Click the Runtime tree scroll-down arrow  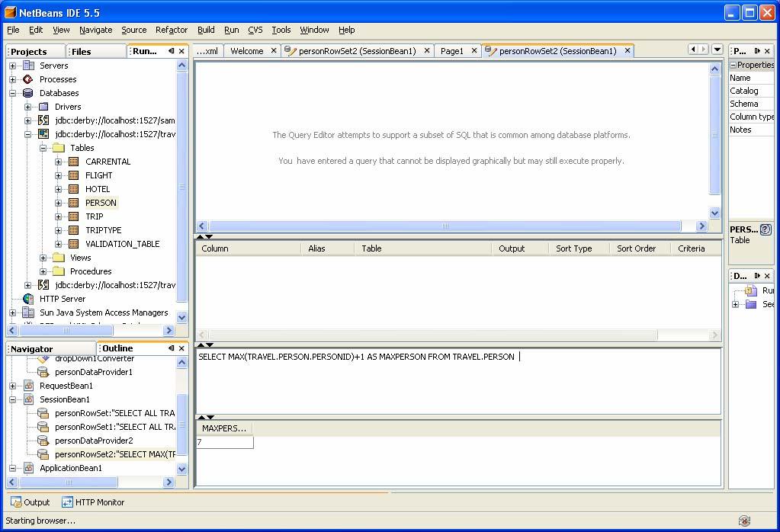tap(181, 317)
